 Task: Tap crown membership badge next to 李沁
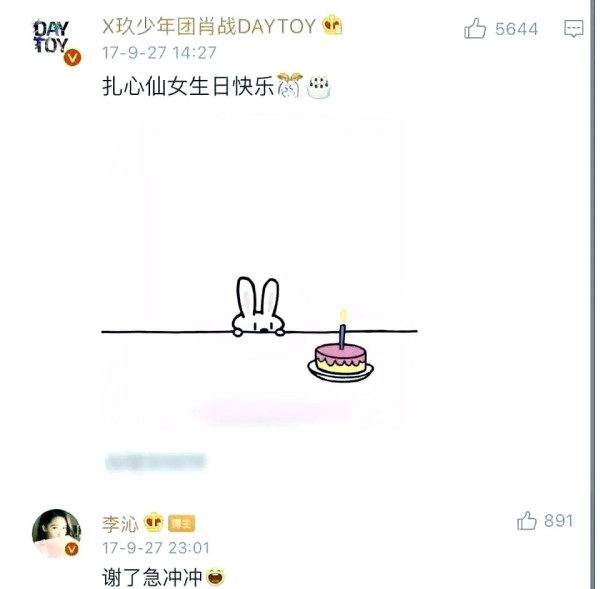[153, 522]
